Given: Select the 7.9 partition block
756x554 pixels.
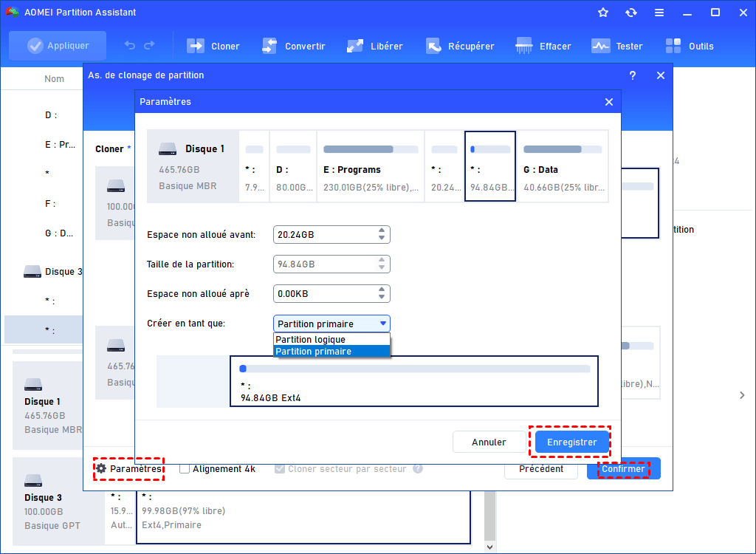Looking at the screenshot, I should [x=254, y=166].
